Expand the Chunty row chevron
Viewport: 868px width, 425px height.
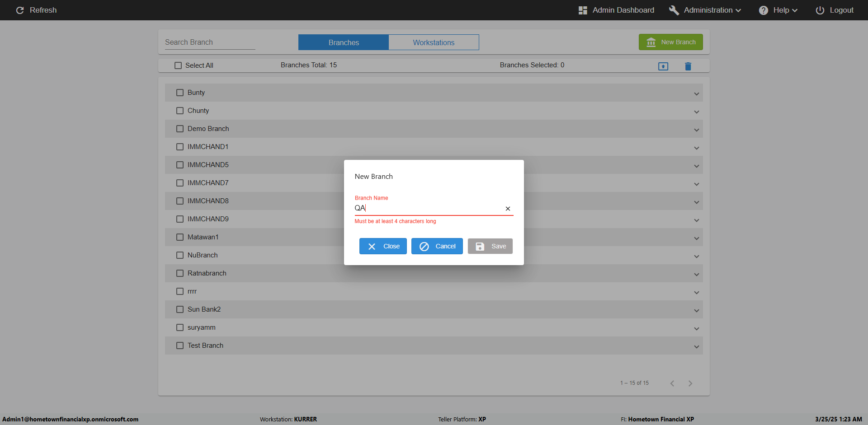point(697,112)
